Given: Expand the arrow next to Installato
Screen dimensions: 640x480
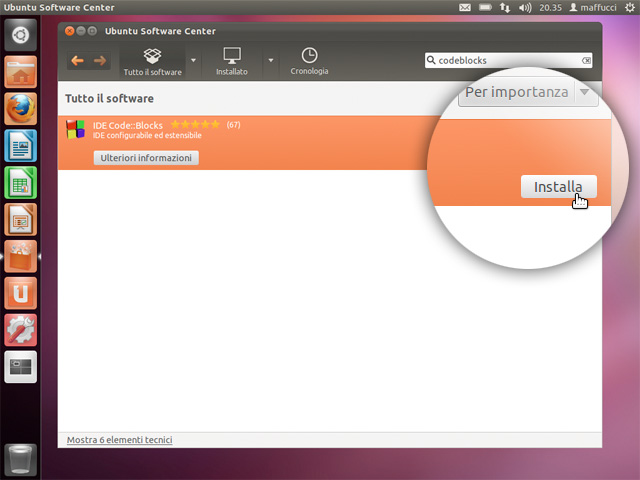Looking at the screenshot, I should [x=270, y=61].
